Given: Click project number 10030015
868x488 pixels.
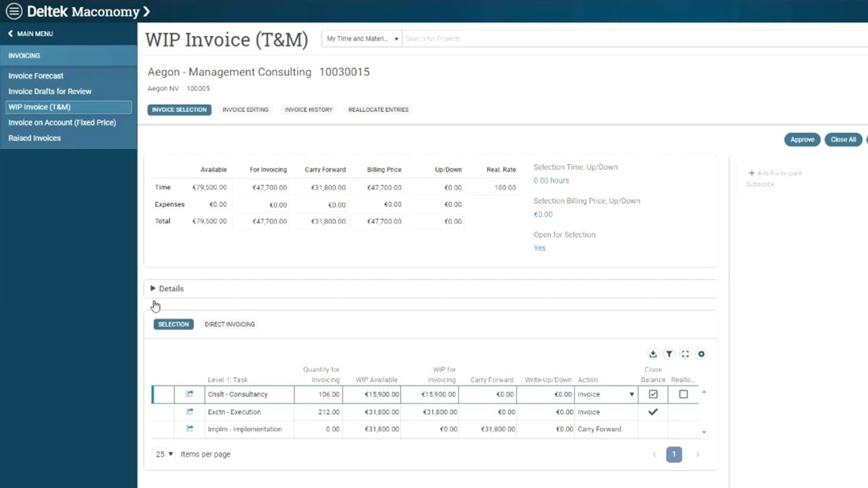Looking at the screenshot, I should [x=344, y=72].
